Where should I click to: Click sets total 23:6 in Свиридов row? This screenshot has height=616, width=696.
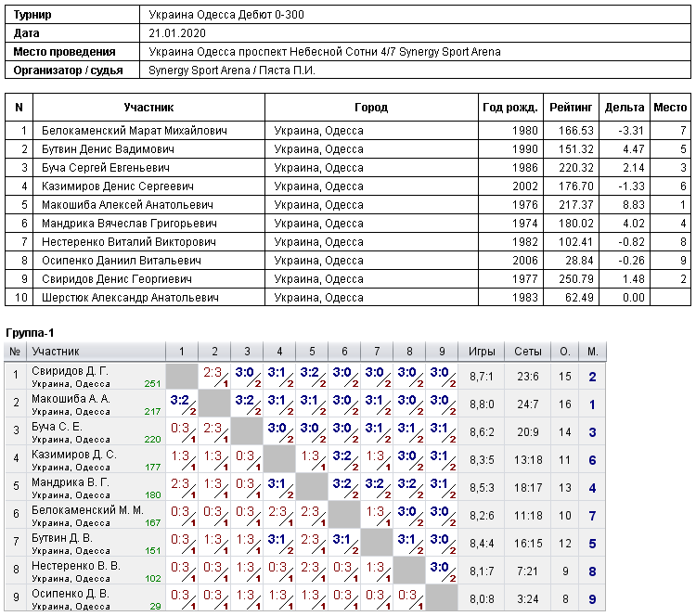(x=528, y=377)
